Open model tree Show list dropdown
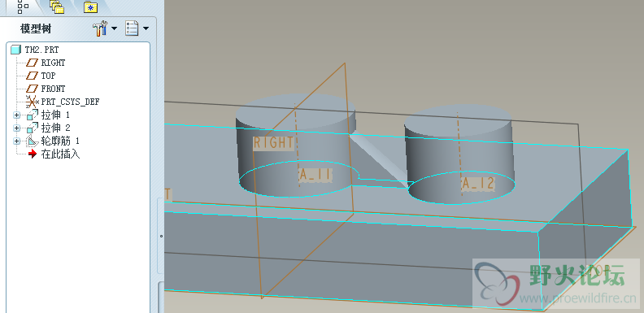 137,28
